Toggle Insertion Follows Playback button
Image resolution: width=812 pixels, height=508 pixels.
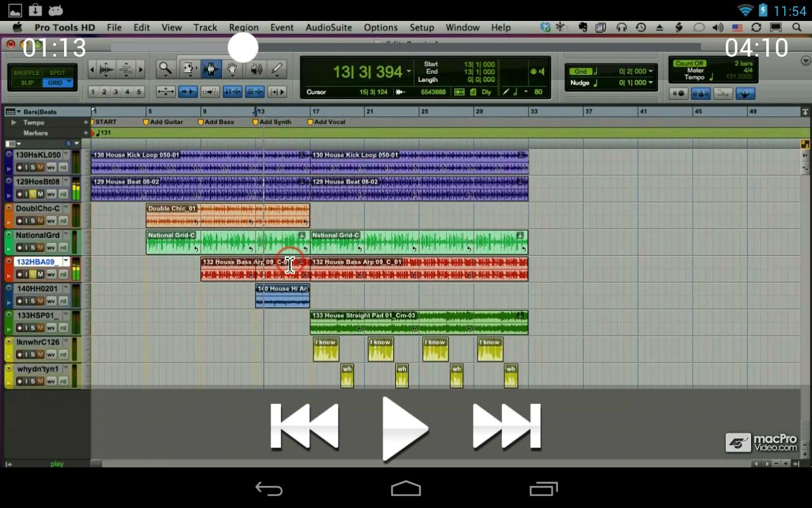point(277,92)
